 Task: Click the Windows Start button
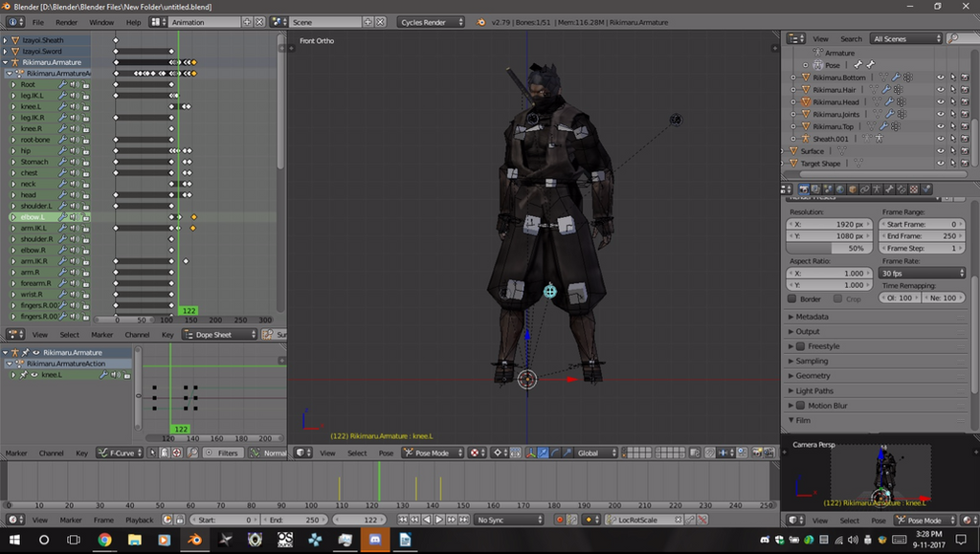coord(13,540)
